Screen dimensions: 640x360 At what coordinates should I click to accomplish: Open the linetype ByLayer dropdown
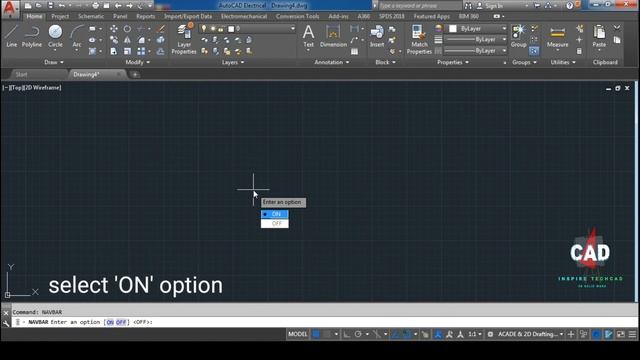[x=476, y=51]
